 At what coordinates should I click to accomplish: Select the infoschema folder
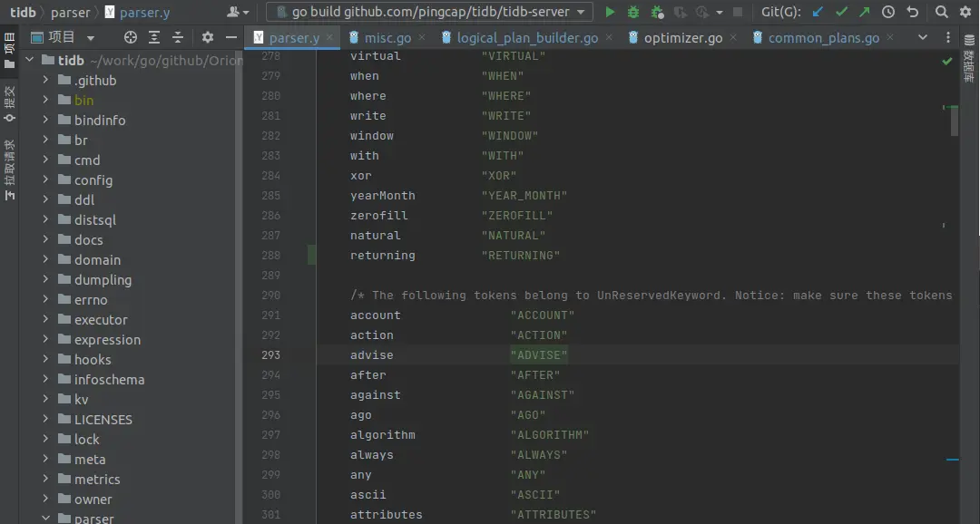[109, 380]
